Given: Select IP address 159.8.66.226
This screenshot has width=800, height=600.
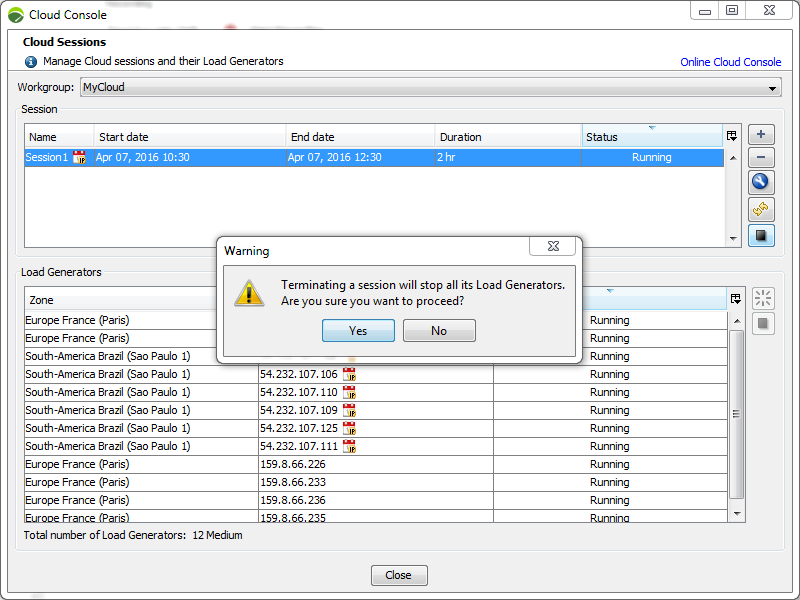Looking at the screenshot, I should coord(293,464).
